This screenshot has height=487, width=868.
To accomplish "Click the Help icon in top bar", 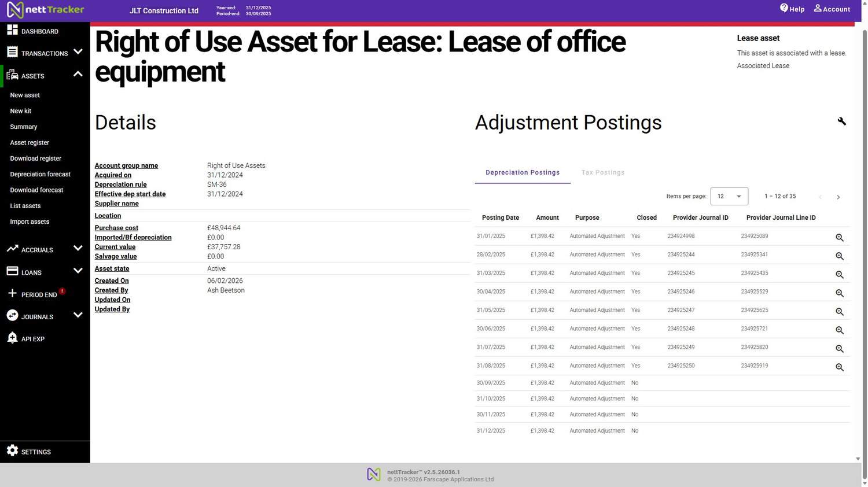I will (783, 8).
